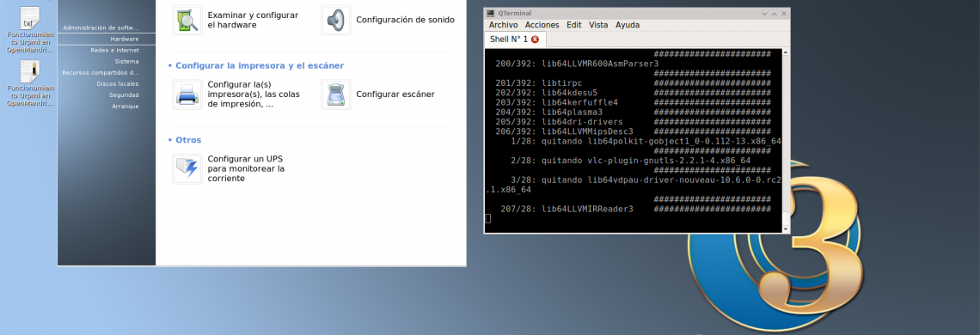
Task: Open the Vista menu in QTerminal
Action: pos(598,25)
